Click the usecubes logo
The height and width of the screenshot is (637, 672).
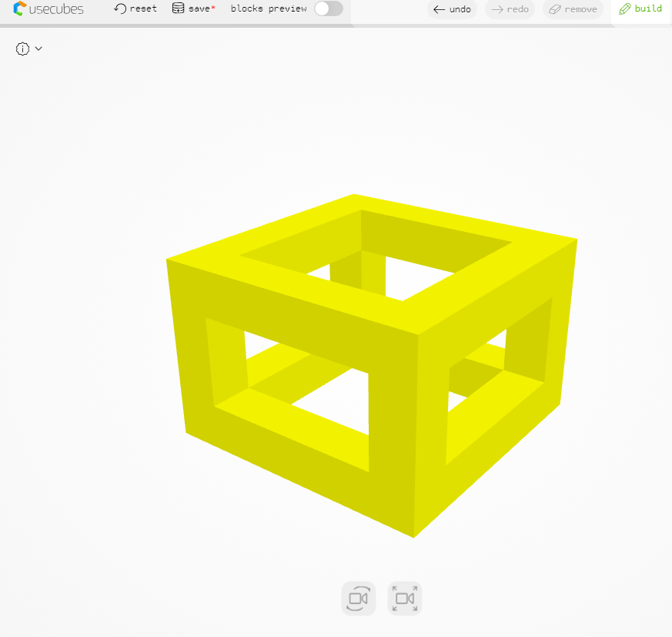tap(48, 9)
